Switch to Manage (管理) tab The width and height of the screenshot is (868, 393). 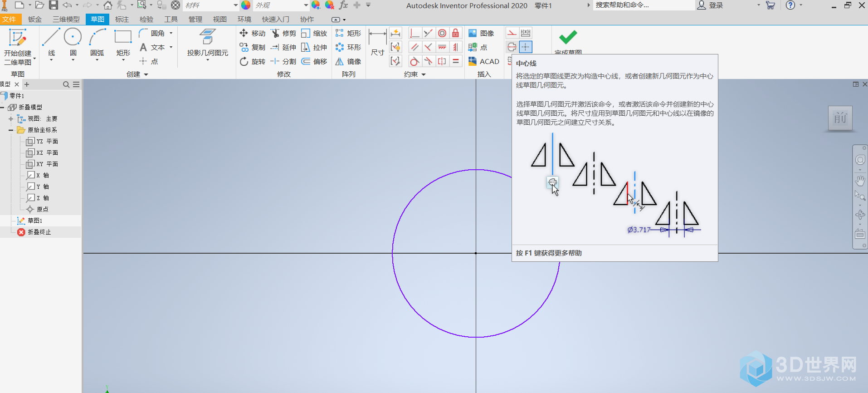(x=195, y=20)
